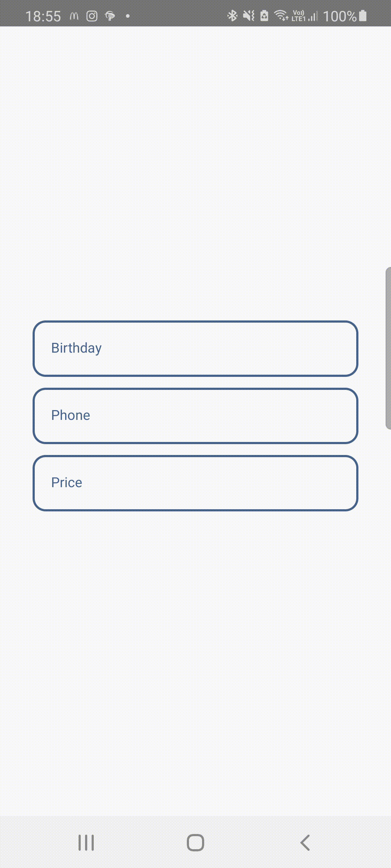Tap the notification overflow dot

pos(128,16)
